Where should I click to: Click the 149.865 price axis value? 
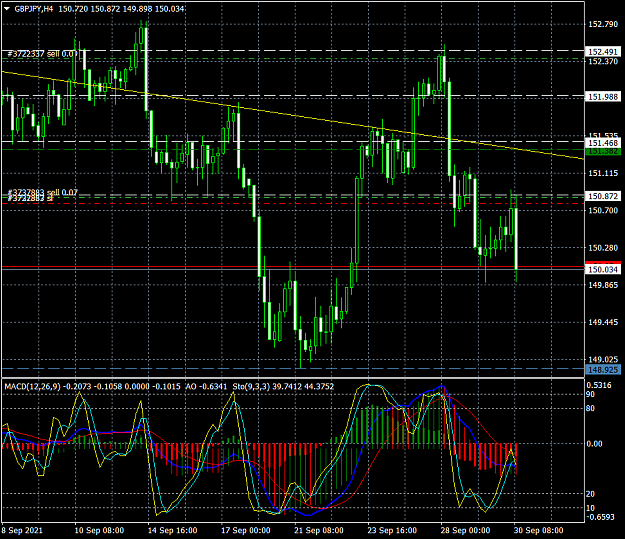603,285
